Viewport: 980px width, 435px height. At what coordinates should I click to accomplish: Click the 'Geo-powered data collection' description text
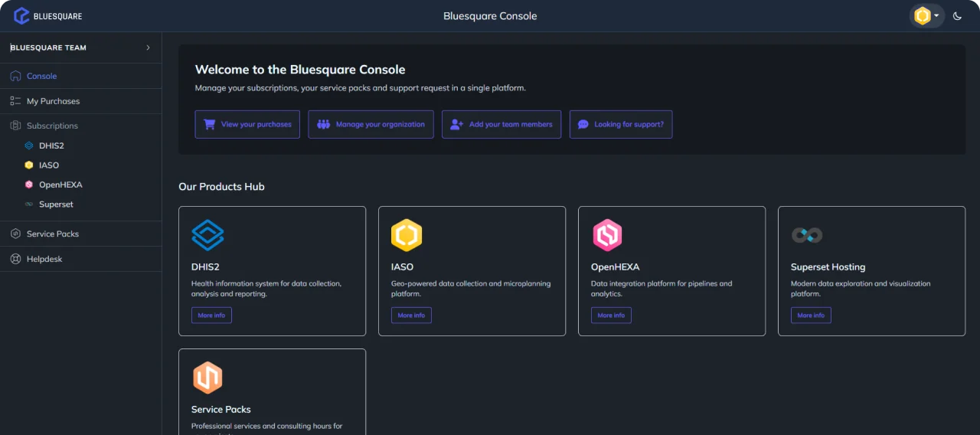pos(470,289)
